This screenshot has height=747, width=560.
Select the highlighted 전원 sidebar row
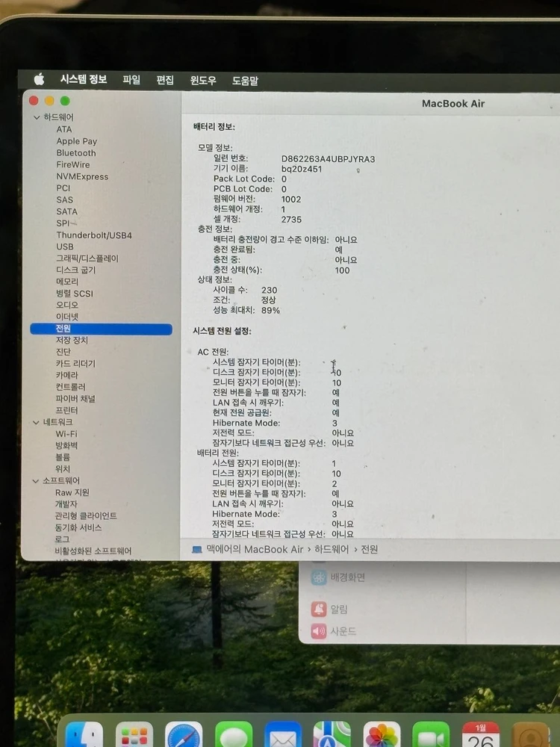point(101,329)
